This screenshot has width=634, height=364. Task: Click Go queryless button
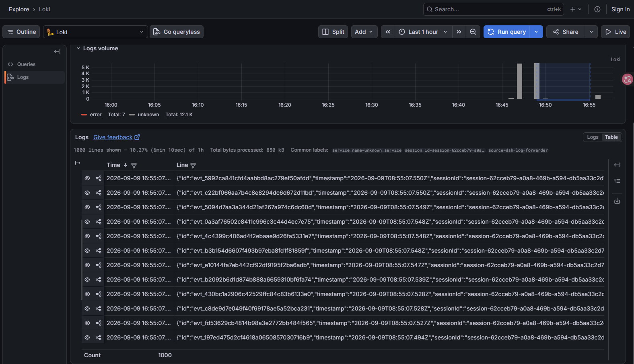177,32
